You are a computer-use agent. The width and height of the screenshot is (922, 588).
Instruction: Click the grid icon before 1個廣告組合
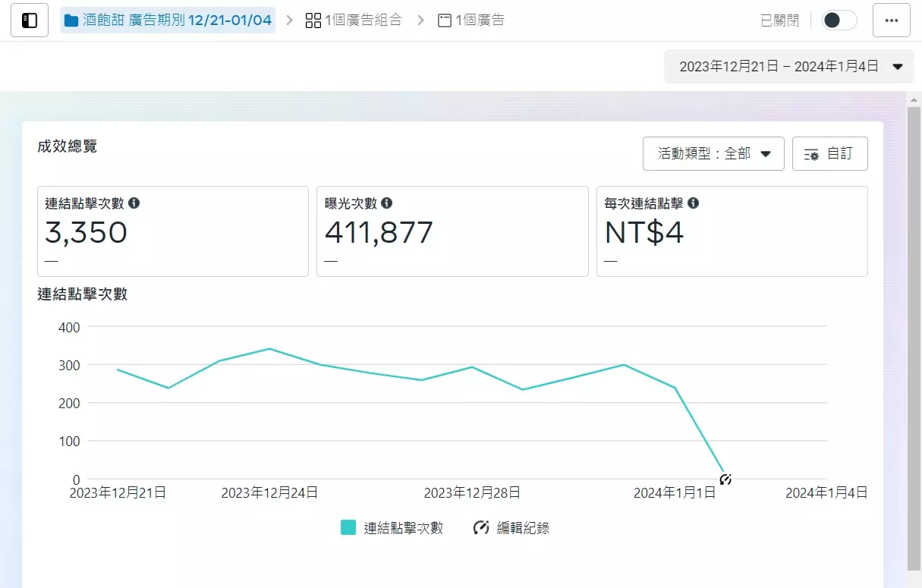pos(313,20)
